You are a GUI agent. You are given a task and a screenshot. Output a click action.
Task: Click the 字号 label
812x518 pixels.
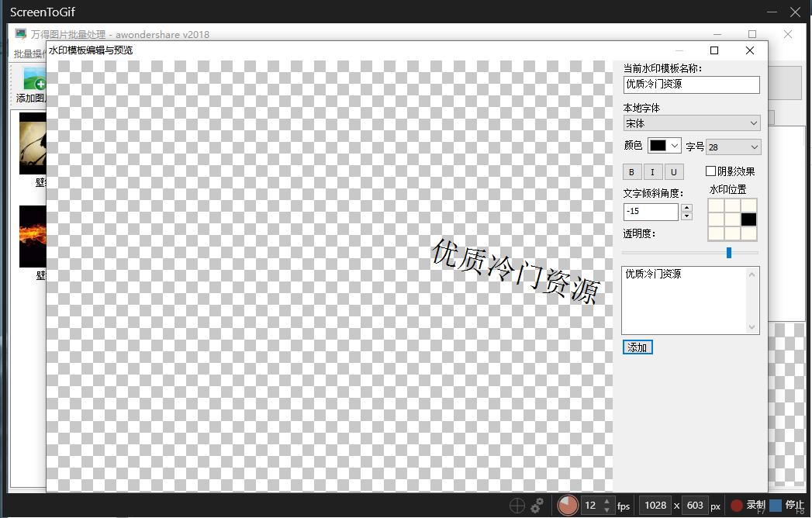[695, 147]
